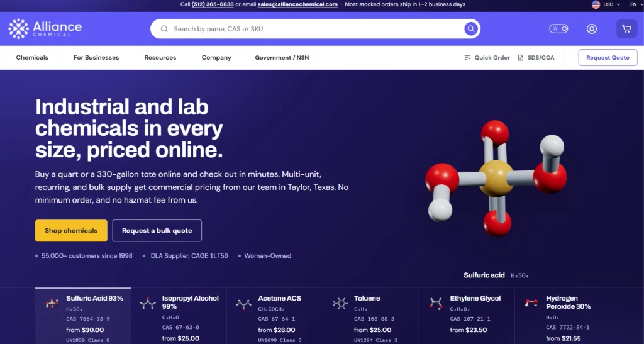Screen dimensions: 644x344
Task: Toggle the light/dark theme switch
Action: (558, 29)
